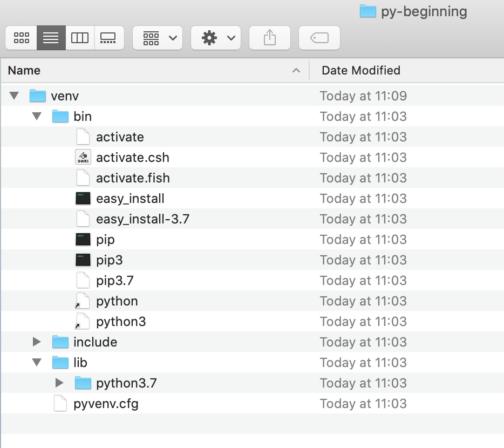Click the Edit Tags button
The width and height of the screenshot is (504, 448).
pos(319,38)
